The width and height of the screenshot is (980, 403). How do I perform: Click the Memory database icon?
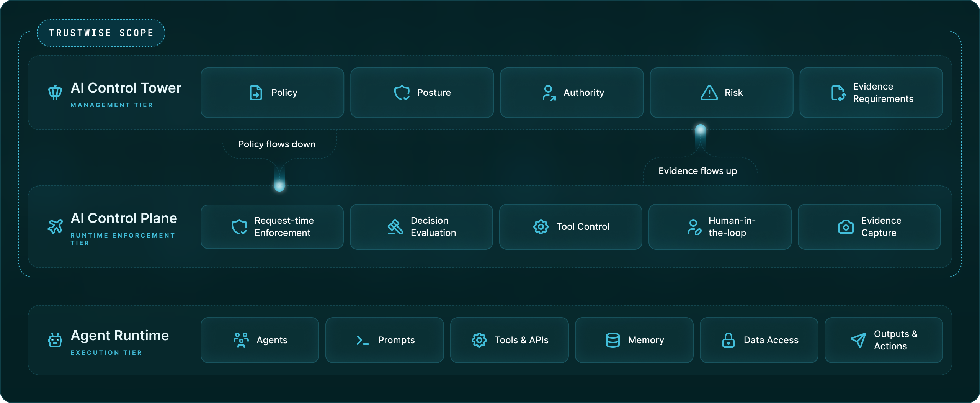click(613, 340)
